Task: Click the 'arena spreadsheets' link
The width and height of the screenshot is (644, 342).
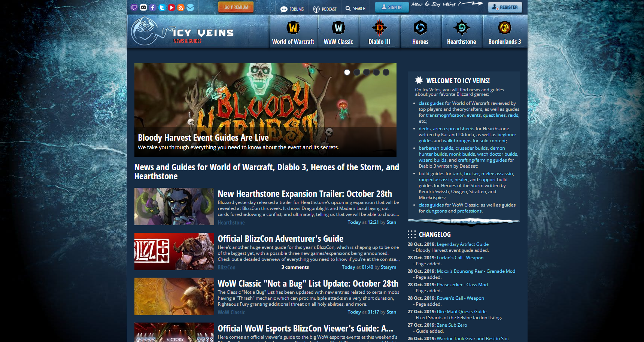Action: click(x=453, y=129)
